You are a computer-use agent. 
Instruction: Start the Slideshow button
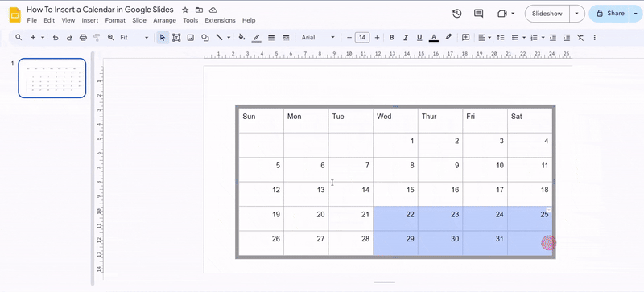pos(547,14)
